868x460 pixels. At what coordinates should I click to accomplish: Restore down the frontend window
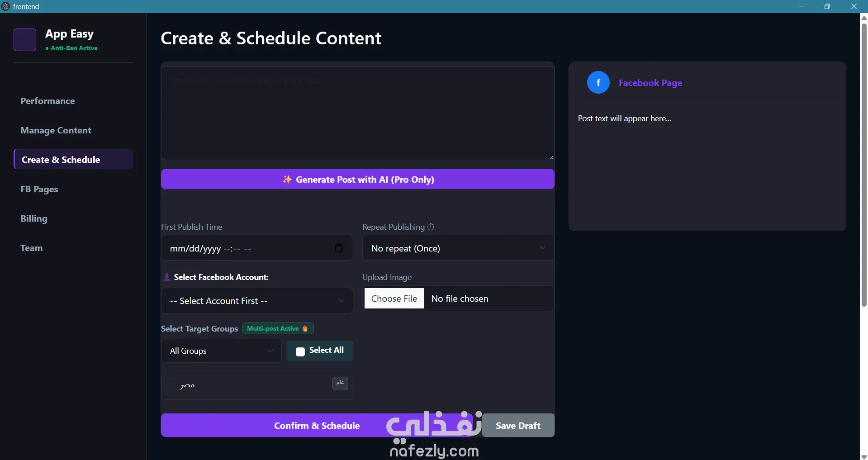tap(827, 6)
